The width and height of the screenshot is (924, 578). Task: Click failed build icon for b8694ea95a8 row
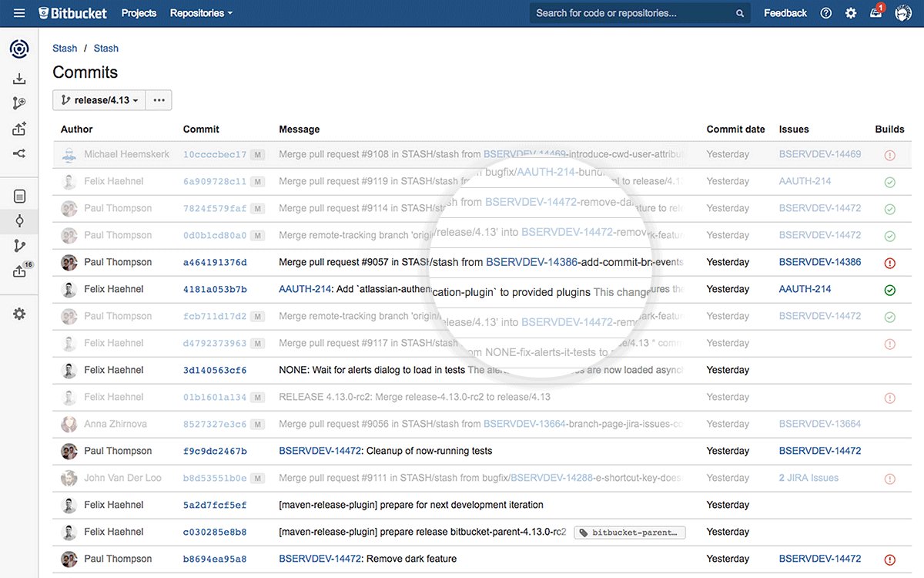(890, 560)
